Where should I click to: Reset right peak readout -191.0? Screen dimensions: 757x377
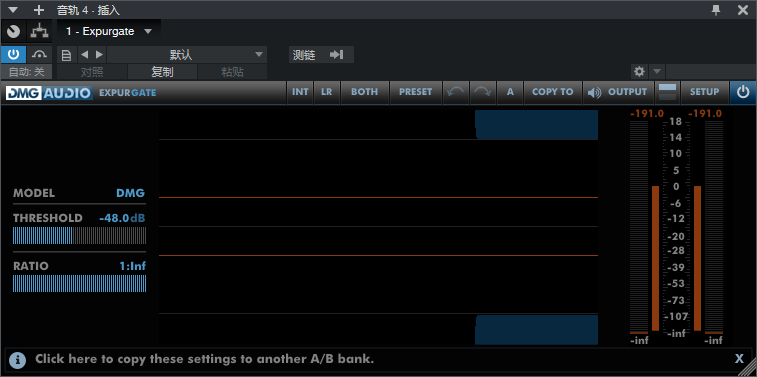[x=705, y=114]
